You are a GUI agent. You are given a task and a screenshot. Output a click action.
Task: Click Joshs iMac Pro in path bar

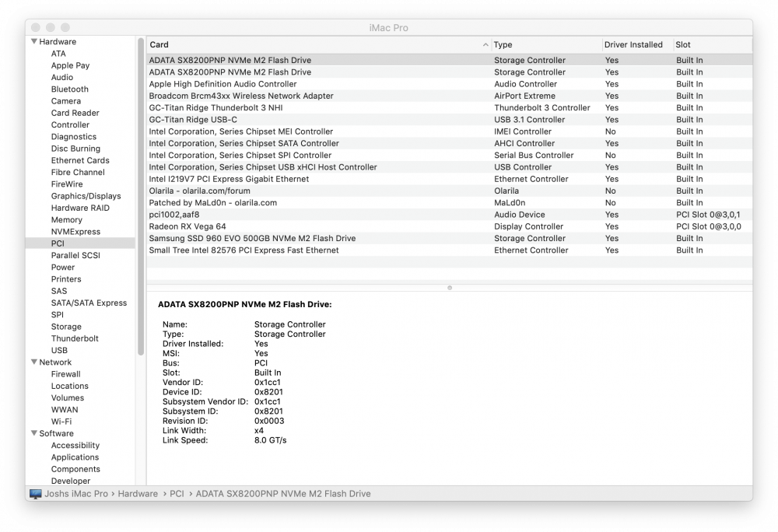click(76, 494)
